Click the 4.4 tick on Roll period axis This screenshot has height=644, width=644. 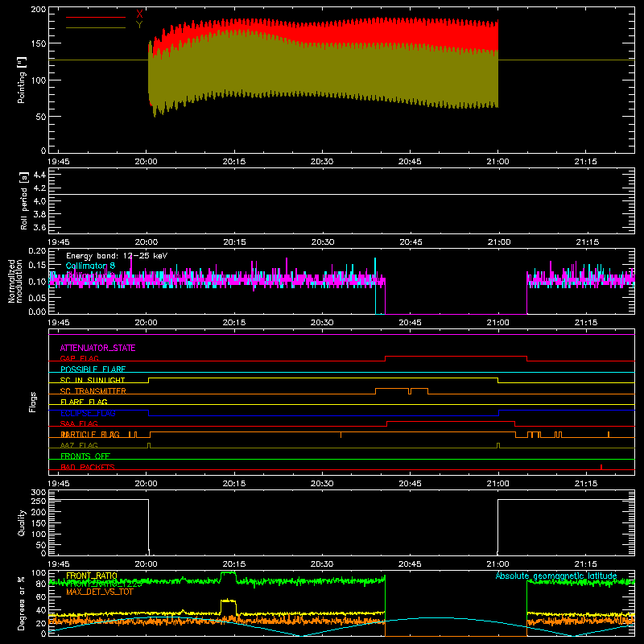[x=39, y=175]
